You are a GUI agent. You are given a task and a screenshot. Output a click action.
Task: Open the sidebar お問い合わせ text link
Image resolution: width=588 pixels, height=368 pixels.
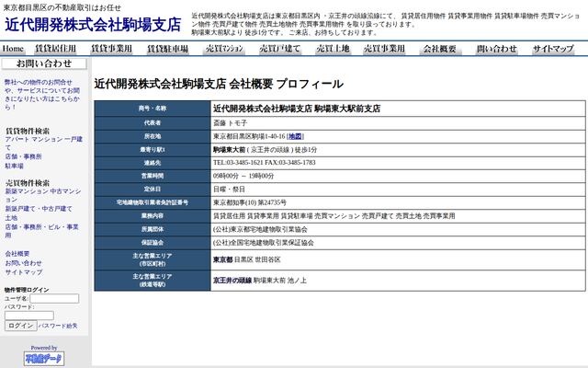point(23,263)
